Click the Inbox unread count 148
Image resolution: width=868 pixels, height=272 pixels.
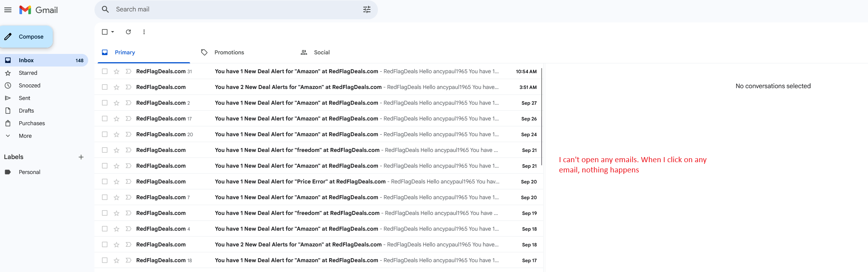(80, 61)
